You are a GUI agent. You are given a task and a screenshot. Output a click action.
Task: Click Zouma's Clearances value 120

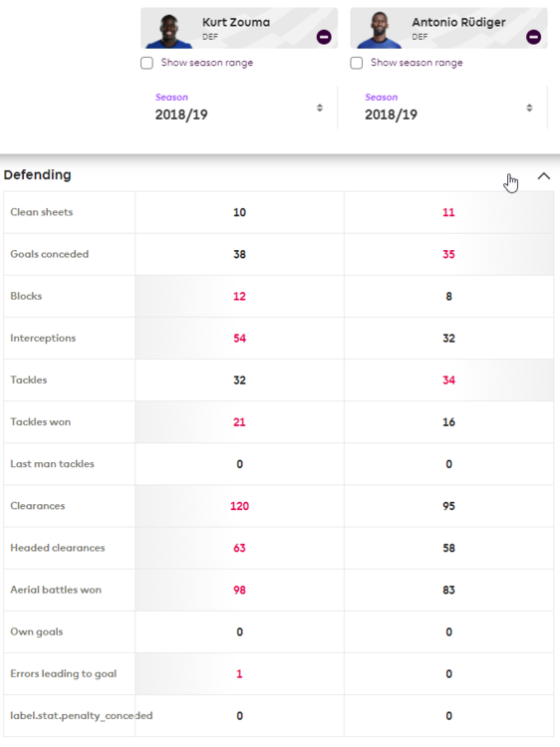click(x=240, y=506)
